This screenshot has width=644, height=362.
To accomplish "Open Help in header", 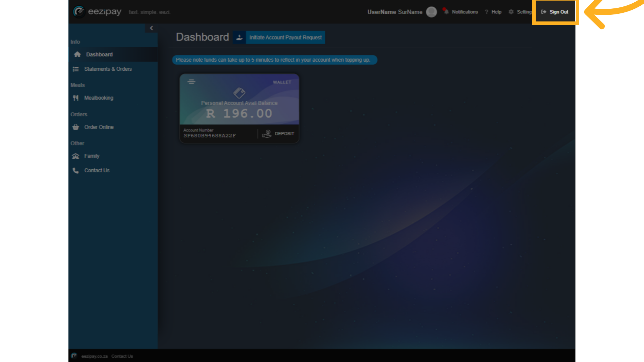I will tap(496, 12).
